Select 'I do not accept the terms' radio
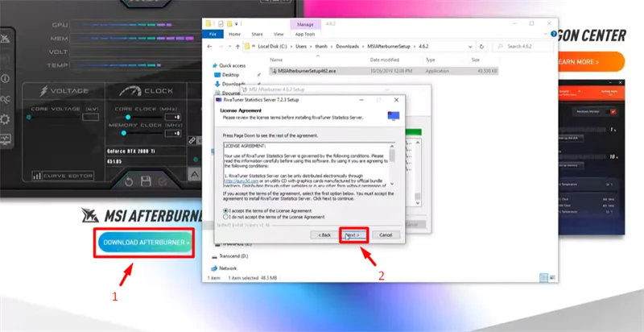The width and height of the screenshot is (644, 332). [x=225, y=217]
